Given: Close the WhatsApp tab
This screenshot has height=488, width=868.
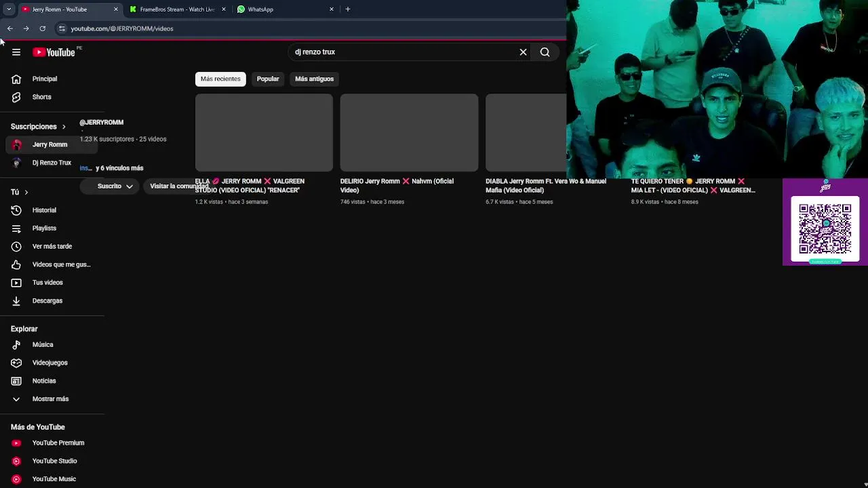Looking at the screenshot, I should pyautogui.click(x=332, y=9).
